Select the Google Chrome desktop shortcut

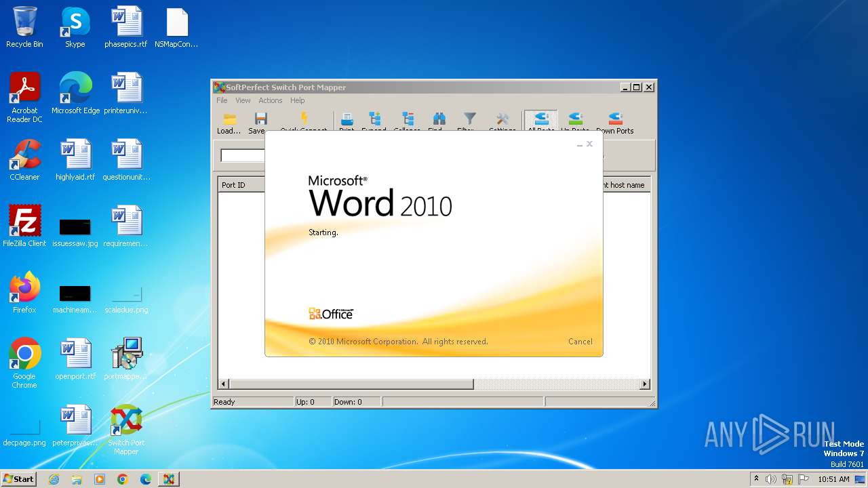pos(24,363)
